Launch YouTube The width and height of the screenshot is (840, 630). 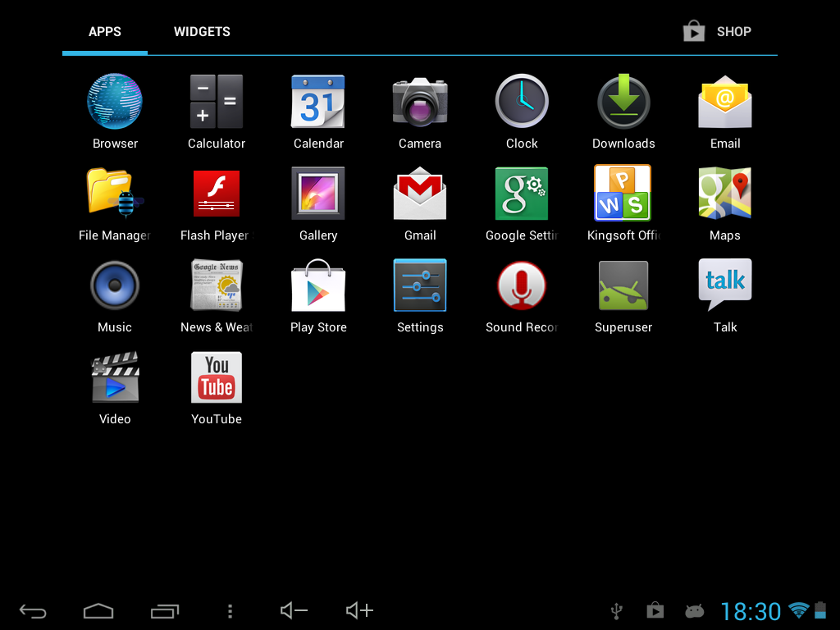tap(217, 388)
